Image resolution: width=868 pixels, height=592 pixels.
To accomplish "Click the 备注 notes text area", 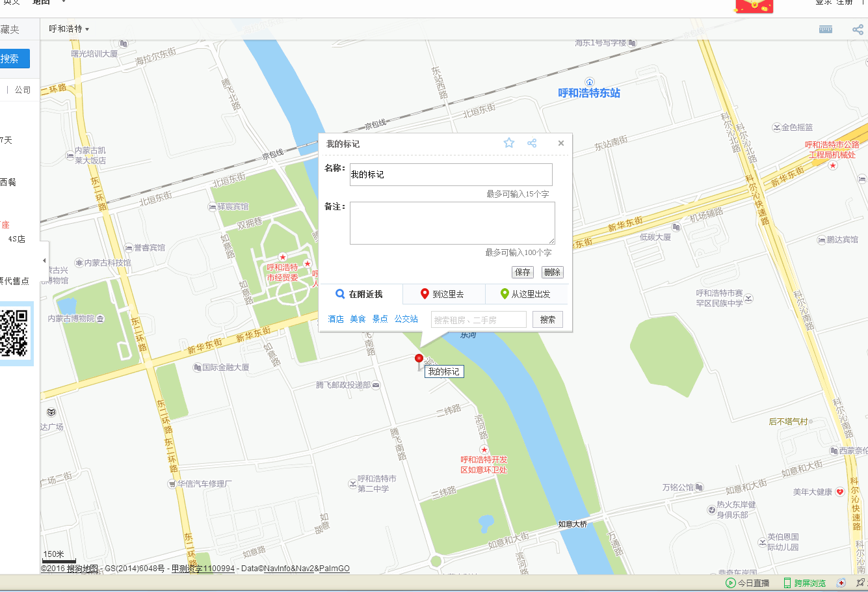I will [452, 223].
